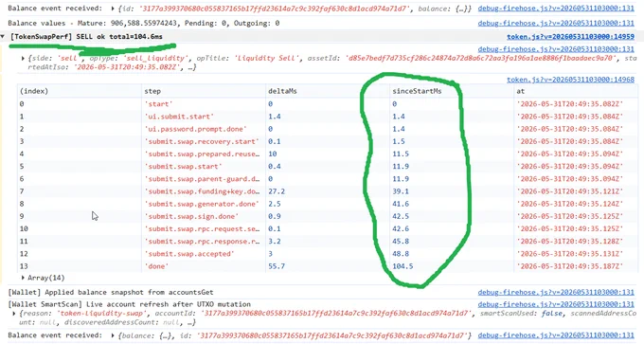This screenshot has height=344, width=644.
Task: Select the 'submit.swap.recovery.start' step cell
Action: coord(204,141)
